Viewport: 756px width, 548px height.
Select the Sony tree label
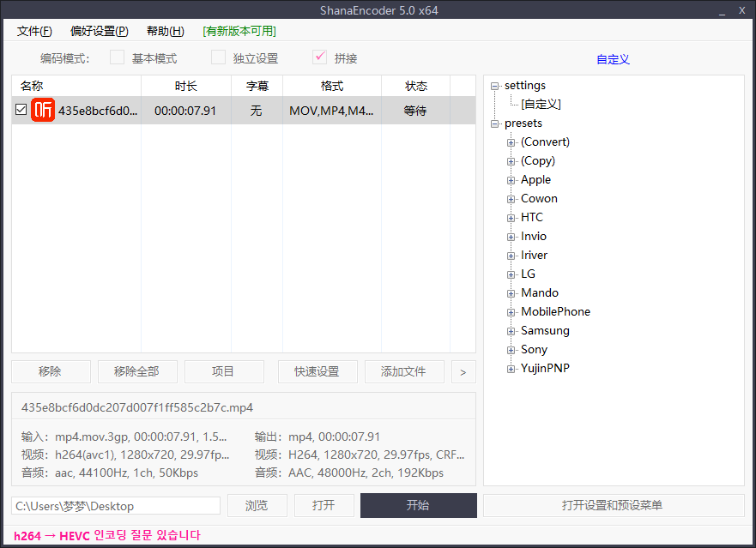(x=534, y=349)
